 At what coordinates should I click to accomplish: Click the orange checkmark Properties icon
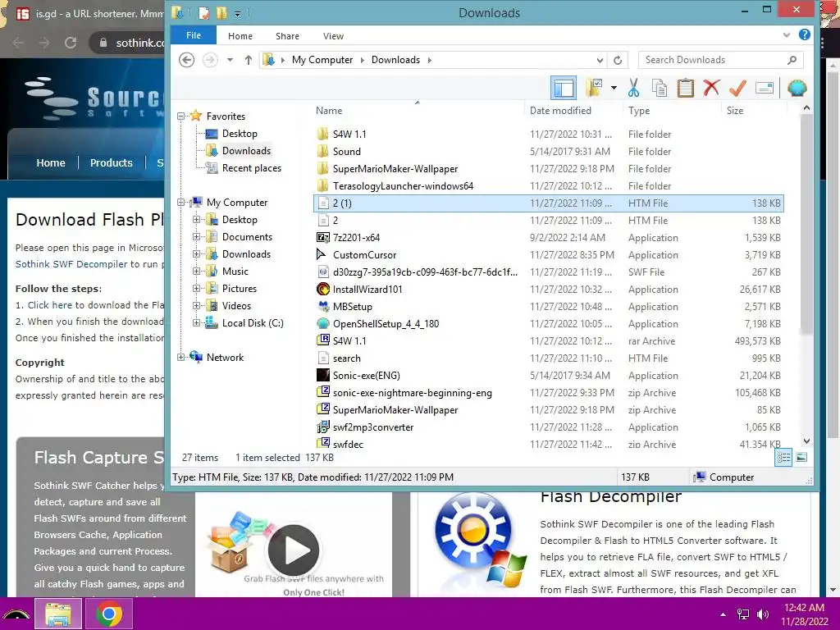(737, 88)
